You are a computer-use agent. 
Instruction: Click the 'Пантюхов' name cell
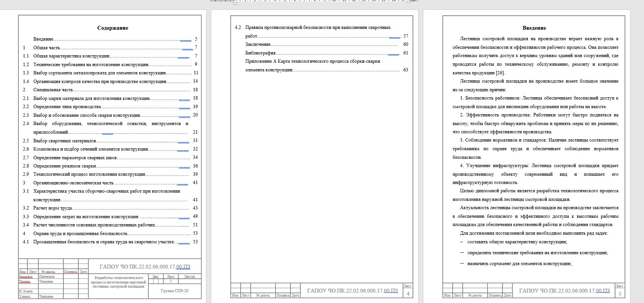coord(47,277)
